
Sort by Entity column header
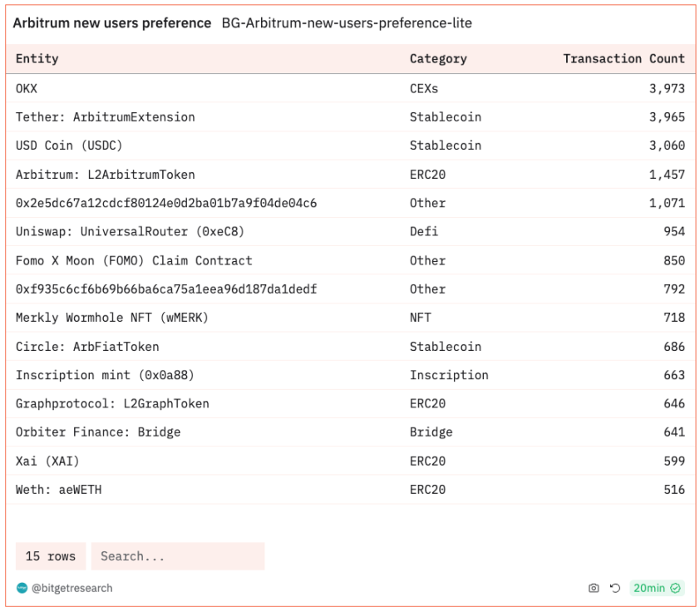pyautogui.click(x=37, y=59)
